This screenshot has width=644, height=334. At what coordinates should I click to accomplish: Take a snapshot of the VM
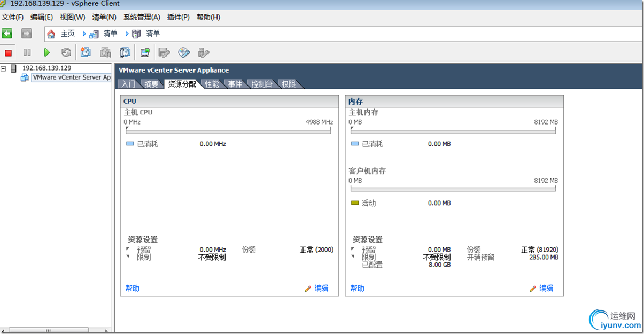(86, 52)
